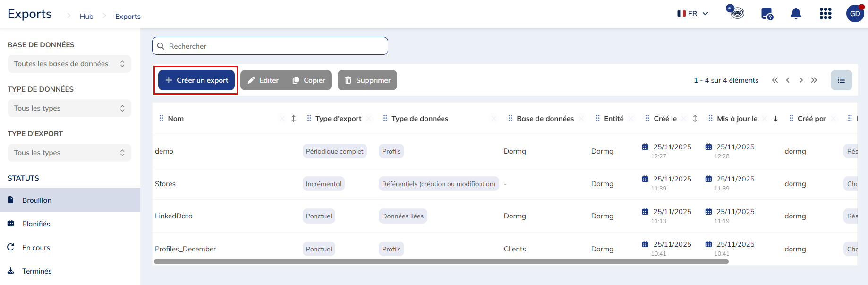Open the GD user avatar menu
868x285 pixels.
tap(855, 14)
